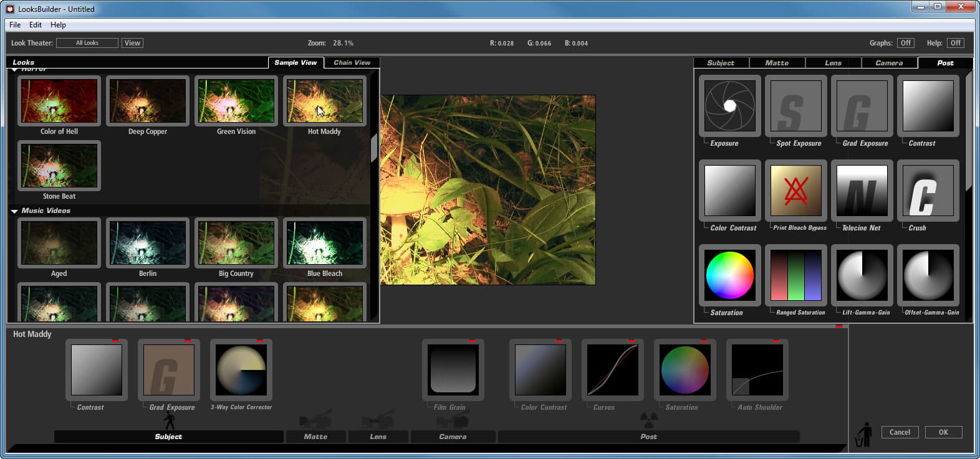Select the Exposure tool icon

tap(729, 106)
